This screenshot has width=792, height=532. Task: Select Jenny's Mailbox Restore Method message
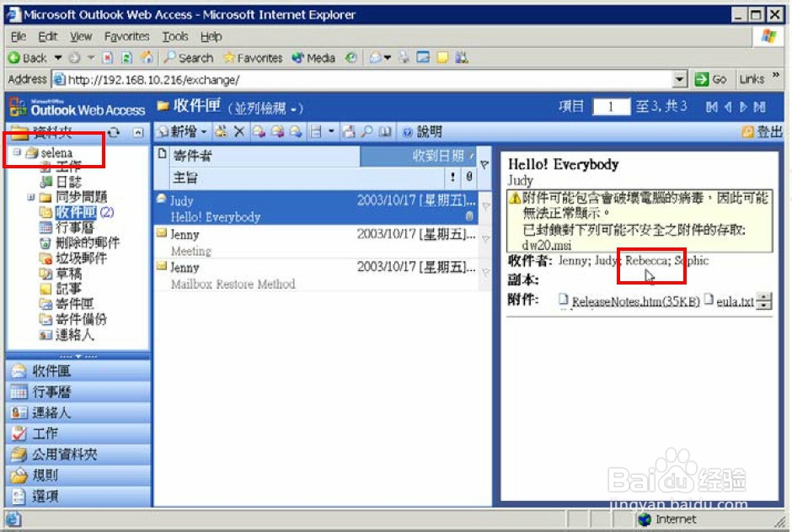(316, 275)
